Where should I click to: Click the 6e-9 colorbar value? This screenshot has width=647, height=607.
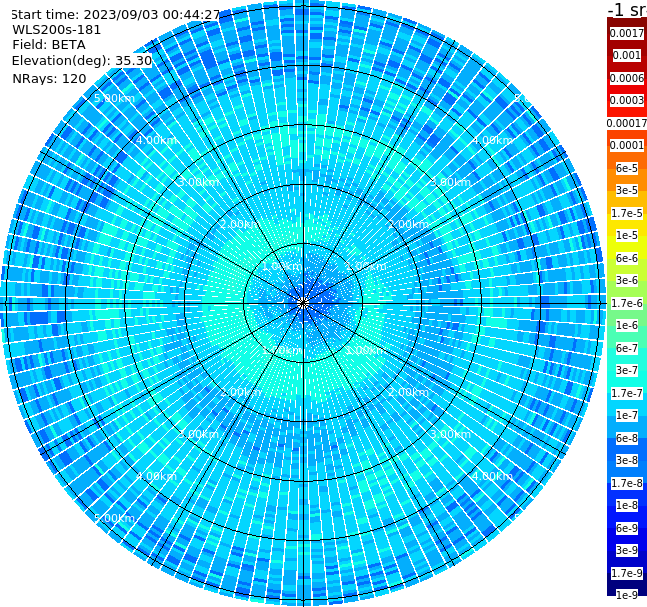click(x=627, y=528)
